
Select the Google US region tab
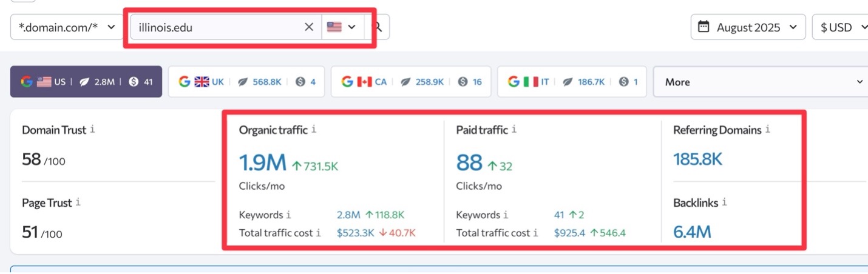pos(86,82)
